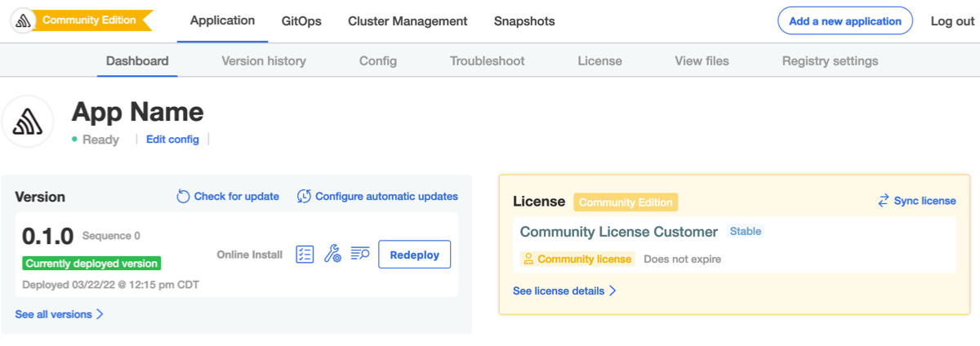Switch to the GitOps section

301,21
